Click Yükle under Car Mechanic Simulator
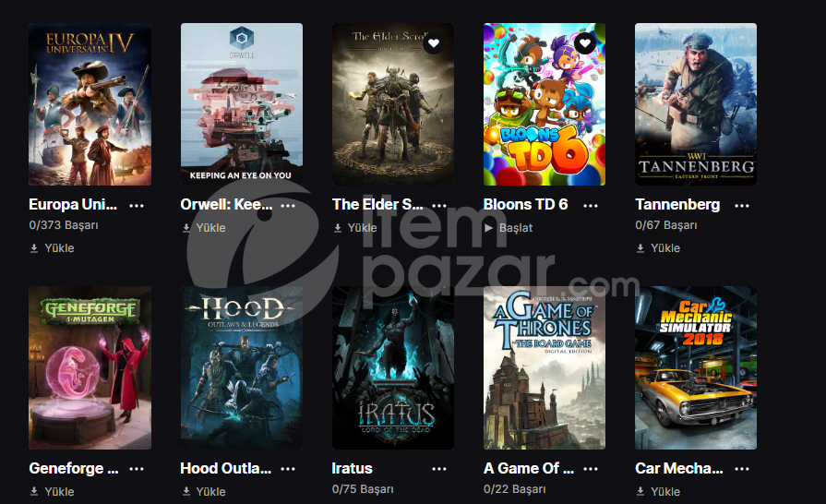The image size is (826, 504). pos(658,491)
